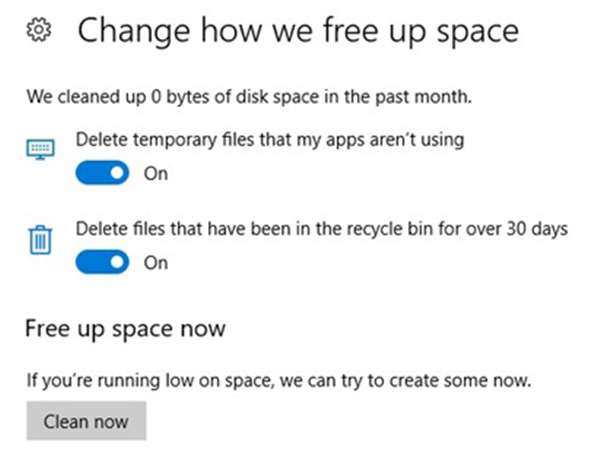
Task: Turn off the recycle bin 30 days toggle
Action: (103, 263)
